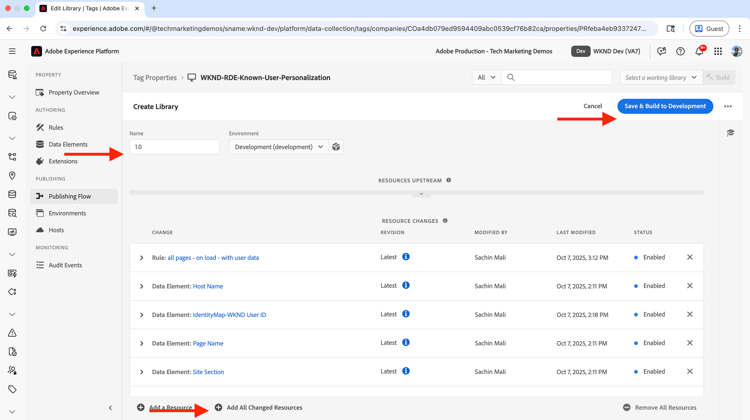This screenshot has height=420, width=750.
Task: Show revision info for Host Name
Action: (406, 286)
